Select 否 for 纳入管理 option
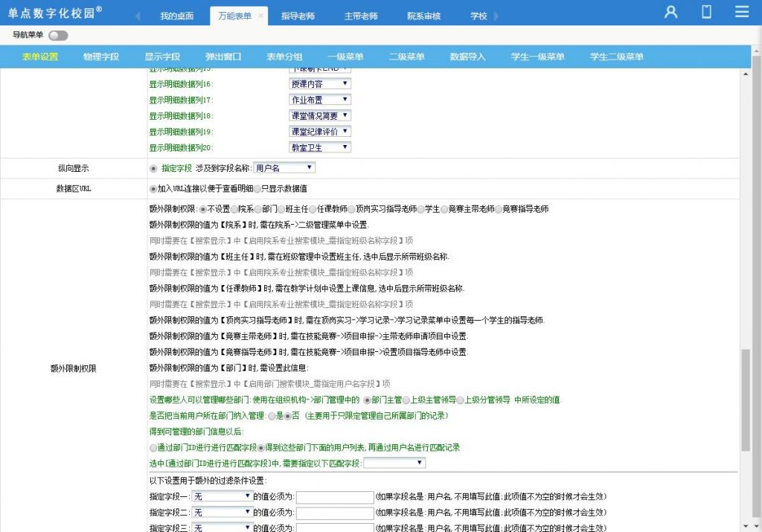 pos(288,417)
